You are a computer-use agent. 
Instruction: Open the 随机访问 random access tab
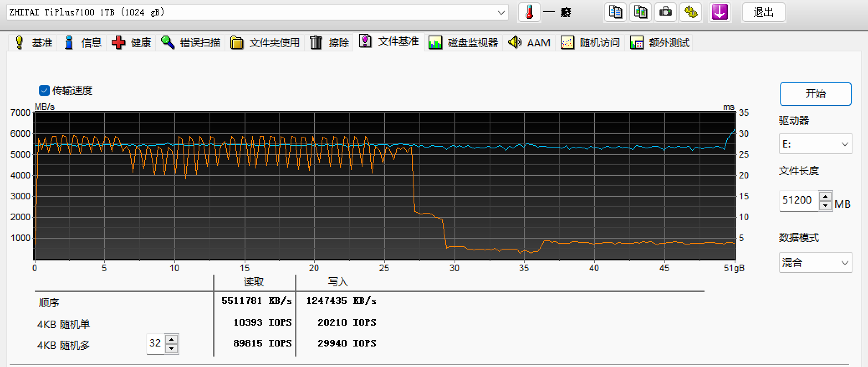coord(590,43)
